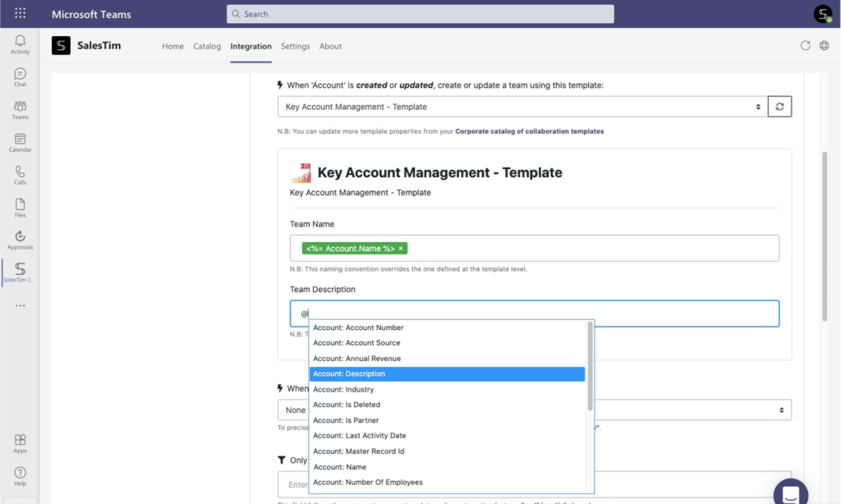
Task: Select Account: Is Deleted suggestion
Action: click(x=447, y=405)
